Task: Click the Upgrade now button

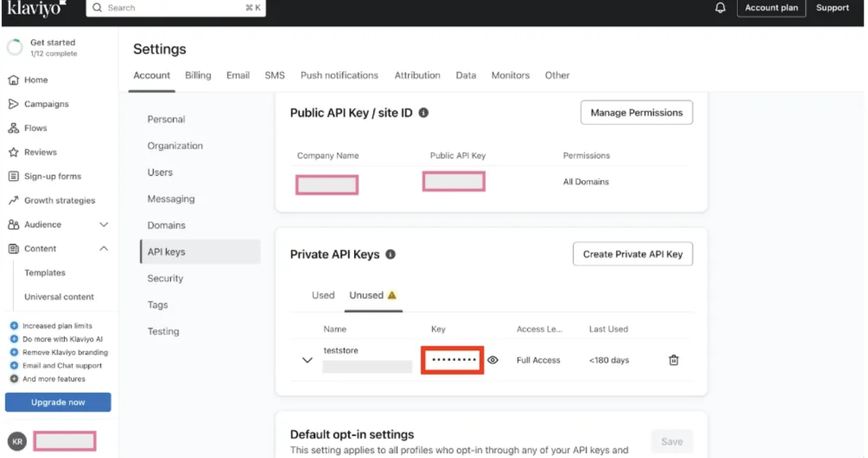Action: coord(58,402)
